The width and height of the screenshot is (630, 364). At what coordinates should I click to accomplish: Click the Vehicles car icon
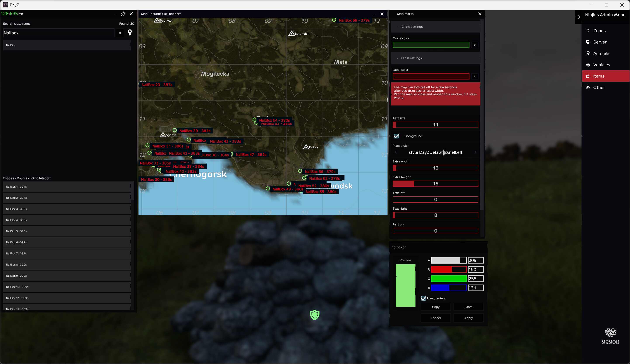click(588, 65)
